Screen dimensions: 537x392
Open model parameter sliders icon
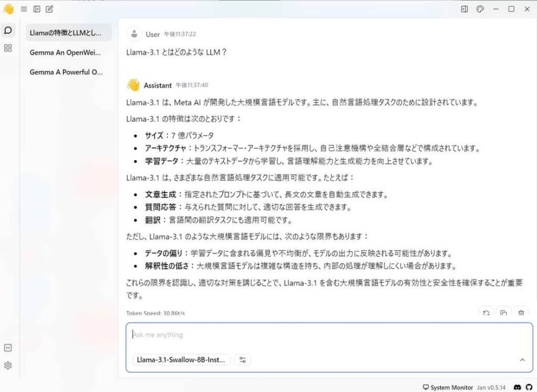tap(242, 359)
